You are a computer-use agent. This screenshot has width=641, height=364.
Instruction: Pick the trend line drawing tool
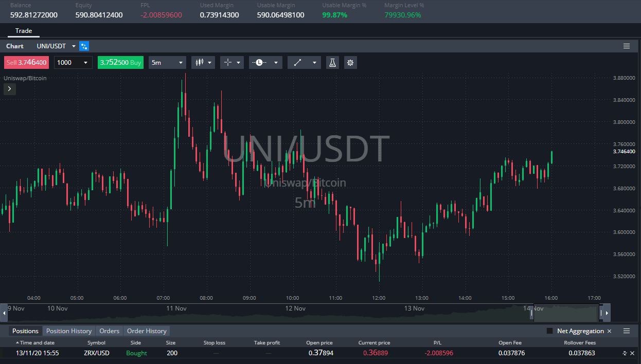(297, 63)
